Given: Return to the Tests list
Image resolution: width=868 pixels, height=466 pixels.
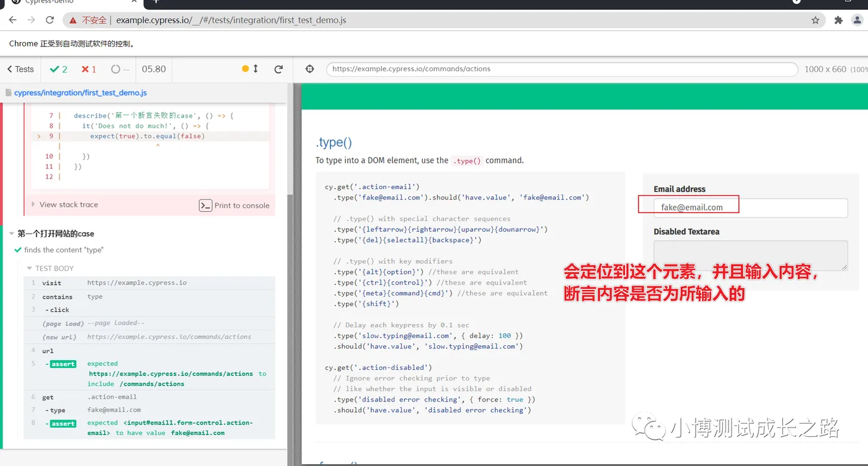Looking at the screenshot, I should [20, 69].
